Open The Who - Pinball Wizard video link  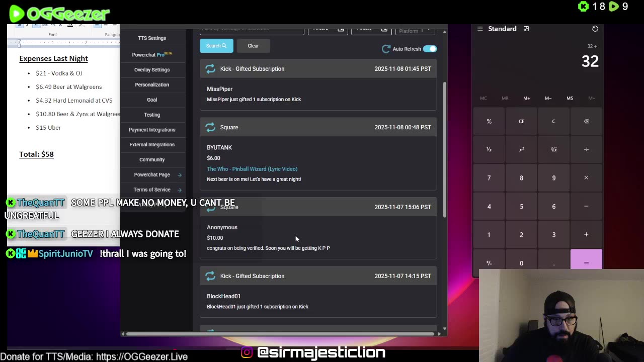pos(252,169)
